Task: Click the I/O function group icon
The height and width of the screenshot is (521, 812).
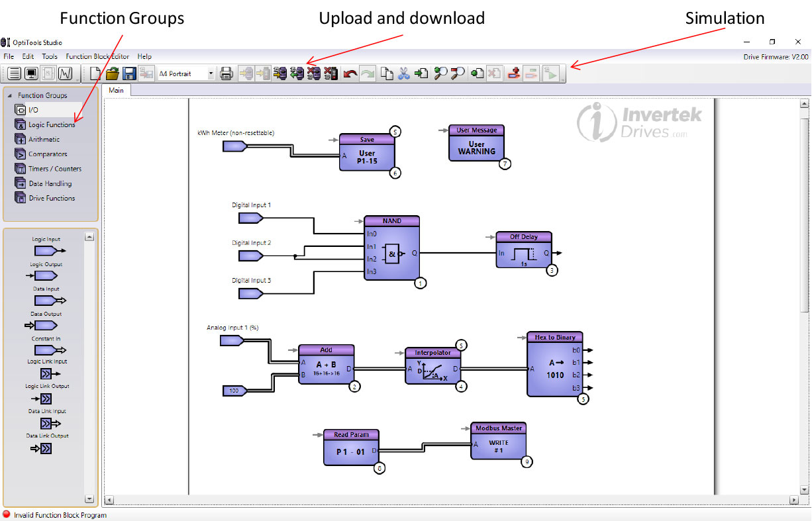Action: 21,110
